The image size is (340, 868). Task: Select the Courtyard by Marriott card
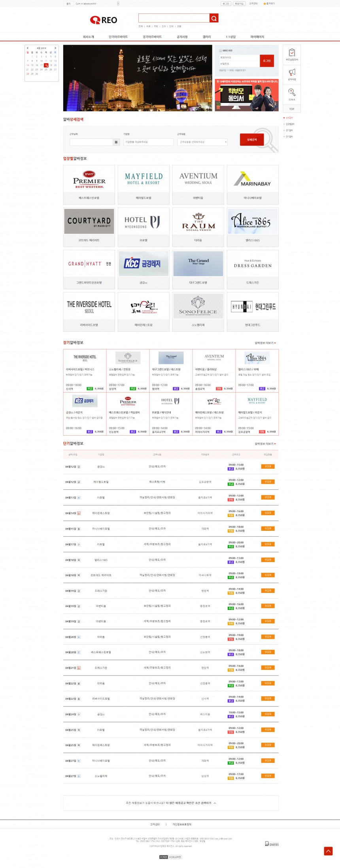click(x=89, y=226)
